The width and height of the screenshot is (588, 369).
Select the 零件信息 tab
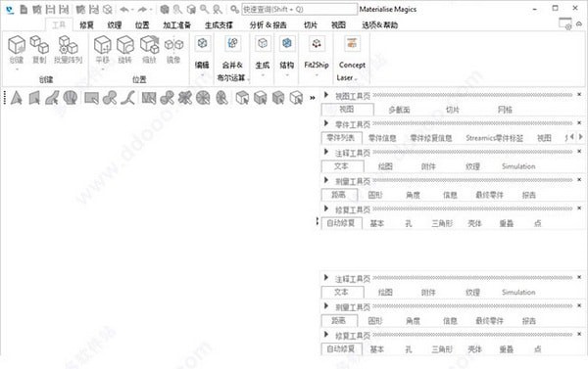(x=382, y=138)
